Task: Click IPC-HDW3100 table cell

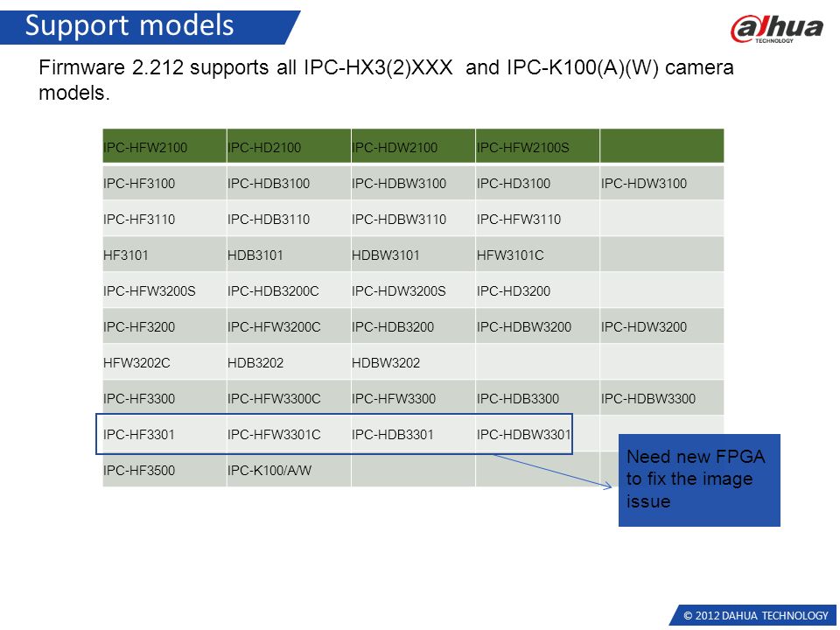Action: click(x=661, y=183)
